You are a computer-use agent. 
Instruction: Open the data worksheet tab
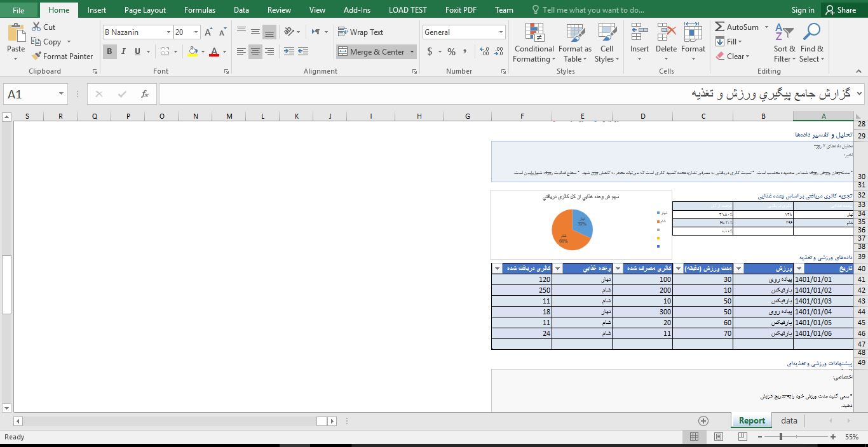point(789,420)
